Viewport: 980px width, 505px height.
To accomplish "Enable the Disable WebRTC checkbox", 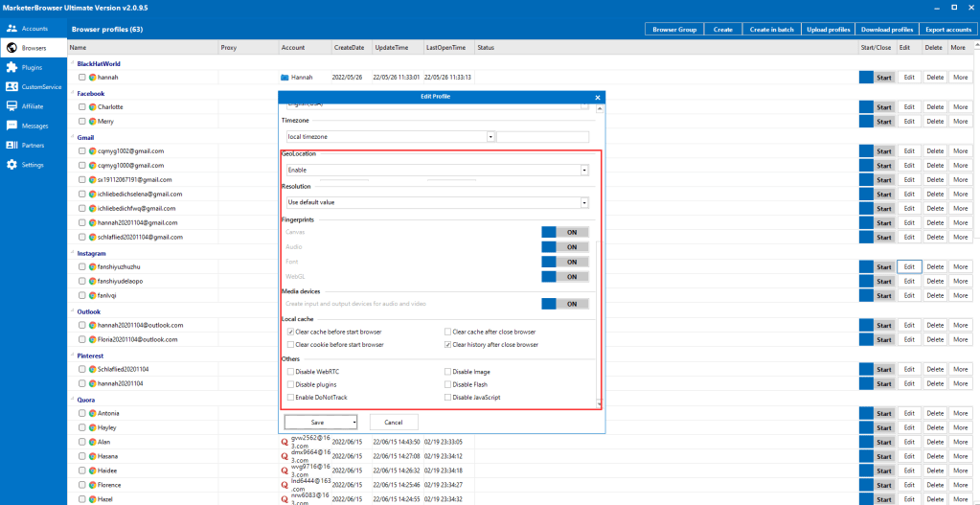I will 291,371.
